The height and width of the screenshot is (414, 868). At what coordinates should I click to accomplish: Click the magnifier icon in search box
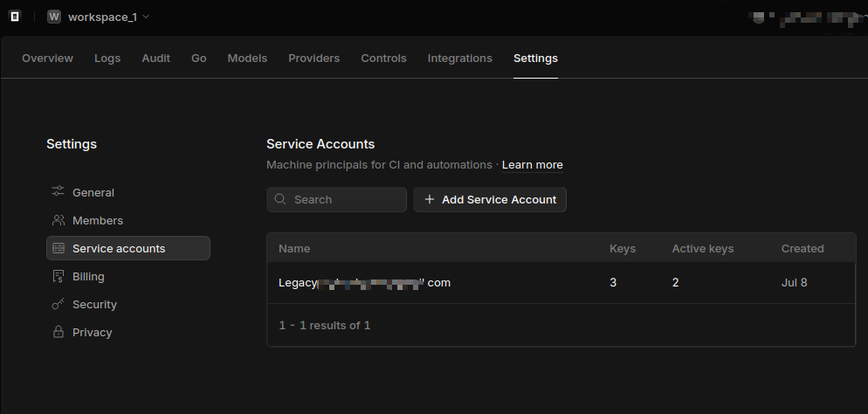point(280,199)
